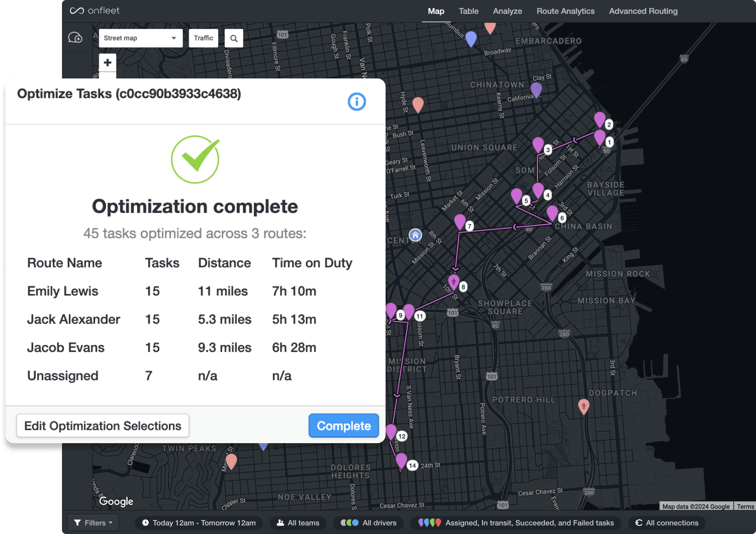Image resolution: width=756 pixels, height=534 pixels.
Task: Click the Complete button
Action: click(343, 425)
